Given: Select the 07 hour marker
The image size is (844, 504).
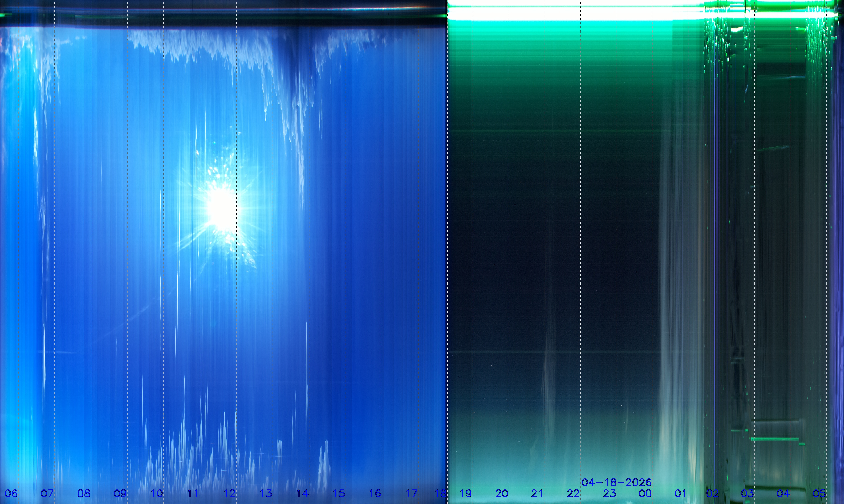Looking at the screenshot, I should point(47,493).
